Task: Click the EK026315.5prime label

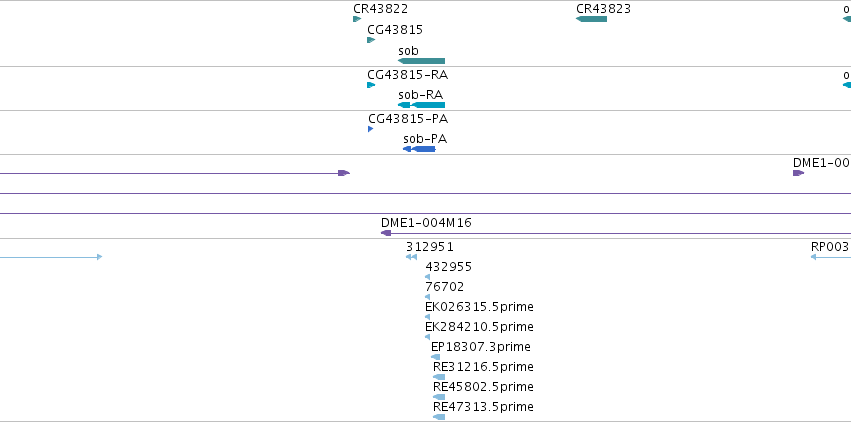Action: pos(479,307)
